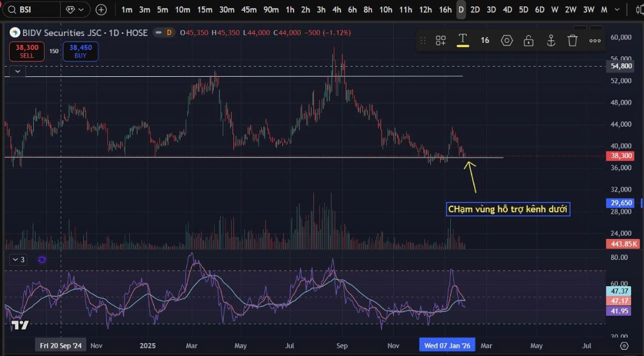Image resolution: width=644 pixels, height=356 pixels.
Task: Open more options via the ellipsis icon
Action: click(x=594, y=40)
